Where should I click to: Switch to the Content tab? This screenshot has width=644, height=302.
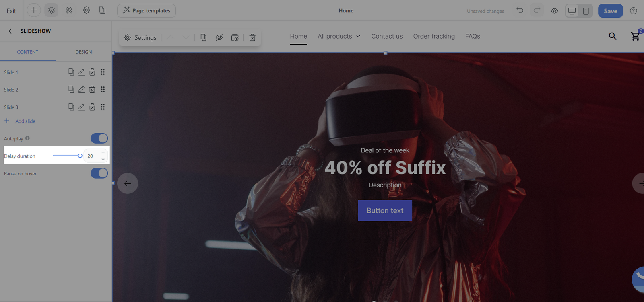click(x=28, y=52)
